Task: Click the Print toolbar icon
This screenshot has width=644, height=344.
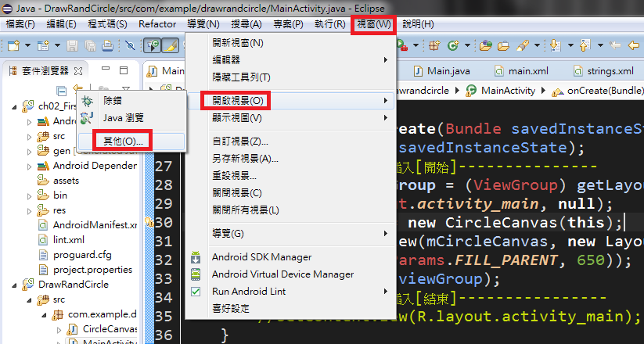Action: coord(107,45)
